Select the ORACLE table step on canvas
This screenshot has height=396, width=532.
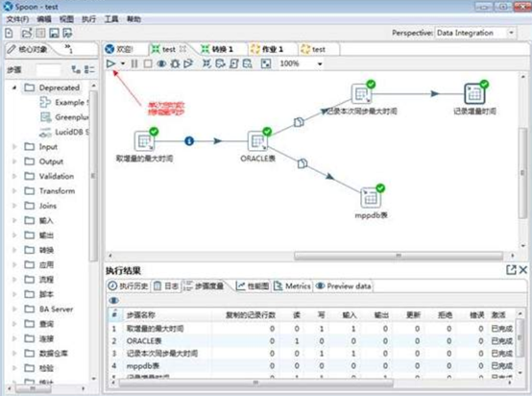click(257, 141)
